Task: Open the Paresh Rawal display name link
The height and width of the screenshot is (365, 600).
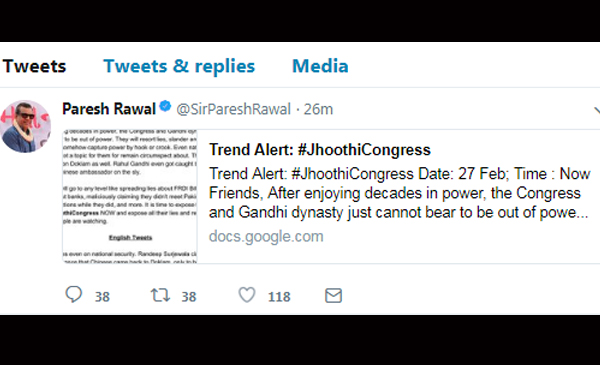Action: (x=109, y=109)
